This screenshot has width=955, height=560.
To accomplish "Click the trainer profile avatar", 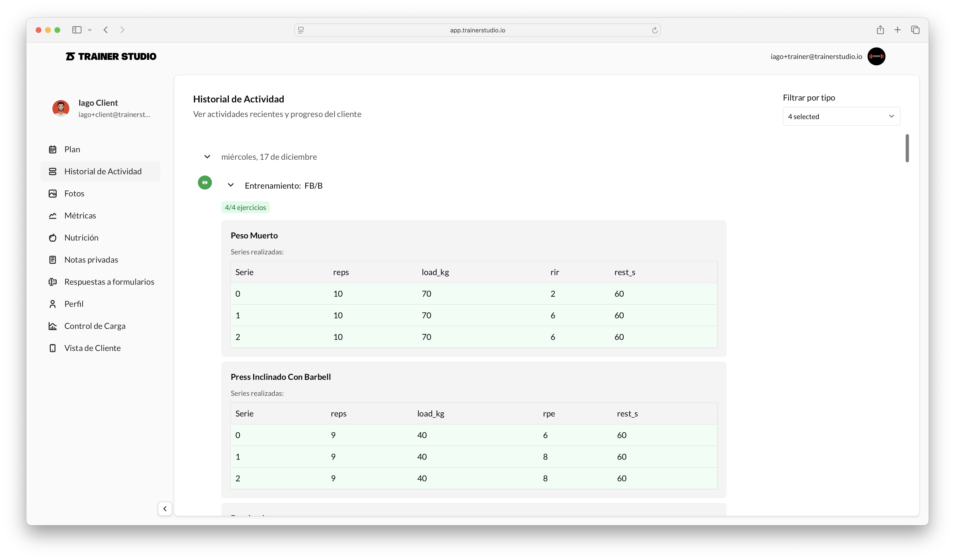I will 876,56.
